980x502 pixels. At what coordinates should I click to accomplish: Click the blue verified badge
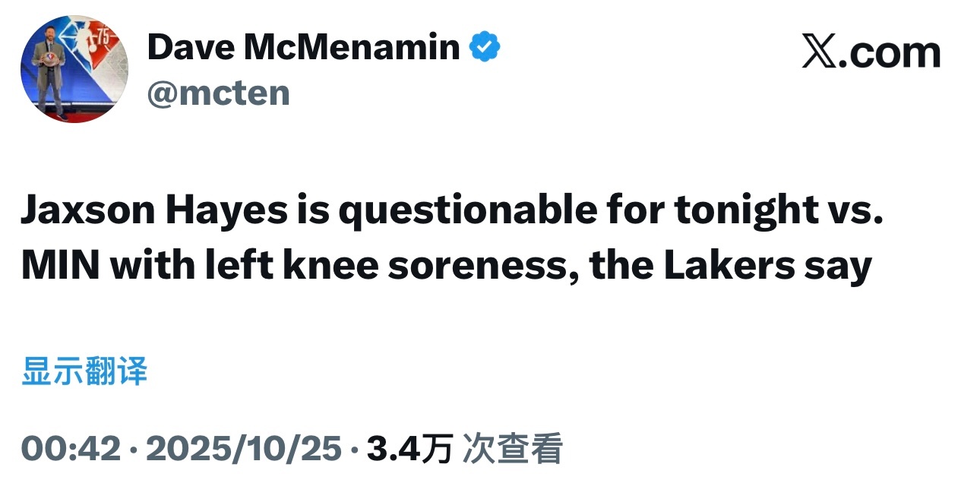point(485,48)
